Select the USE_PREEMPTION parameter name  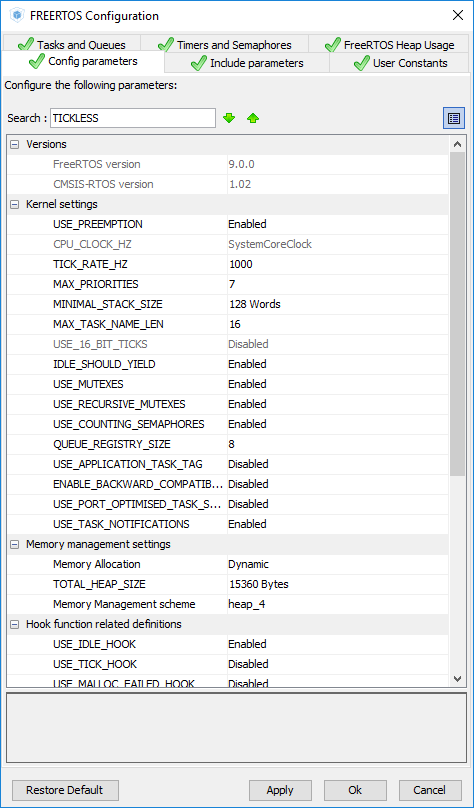[98, 224]
